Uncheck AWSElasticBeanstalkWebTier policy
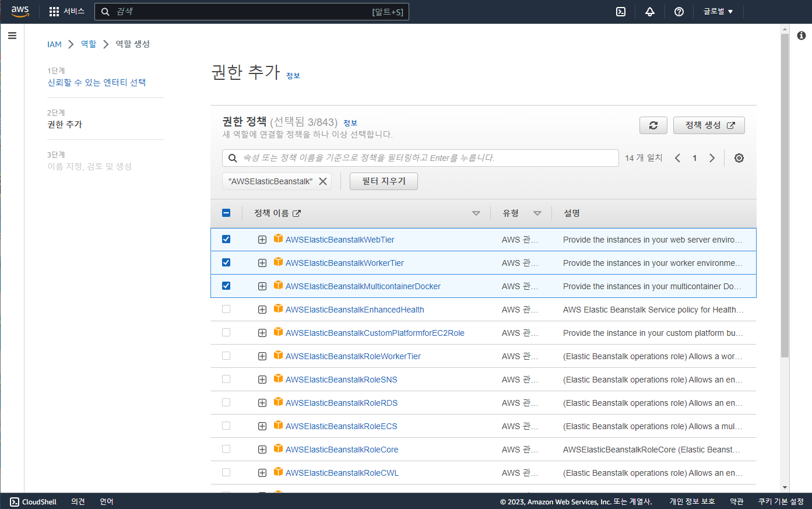812x509 pixels. (x=226, y=239)
